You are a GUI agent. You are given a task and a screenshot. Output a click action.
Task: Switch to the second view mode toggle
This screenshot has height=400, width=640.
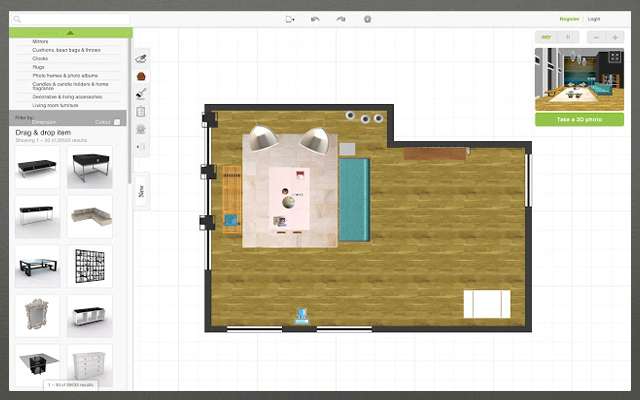pos(567,37)
